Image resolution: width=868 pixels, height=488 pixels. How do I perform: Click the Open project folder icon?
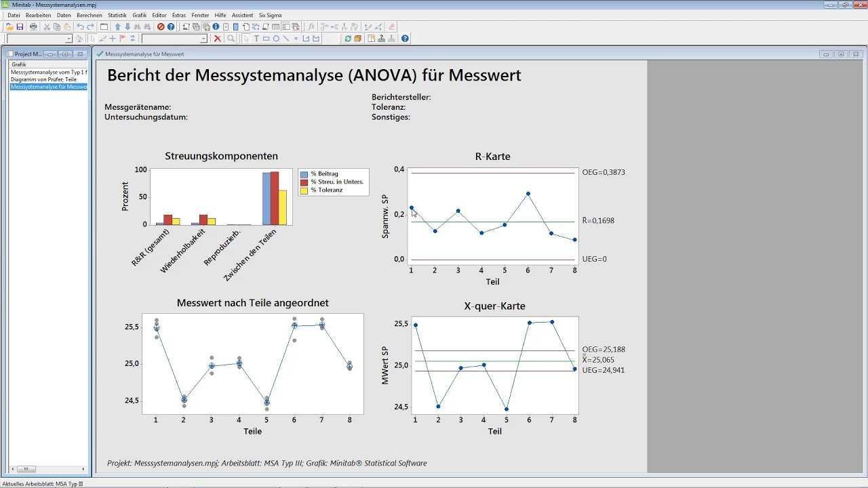9,27
